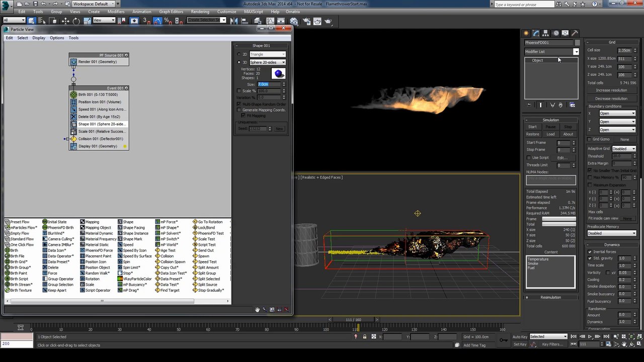Screen dimensions: 644x362
Task: Click the Increase resolution button
Action: 611,90
